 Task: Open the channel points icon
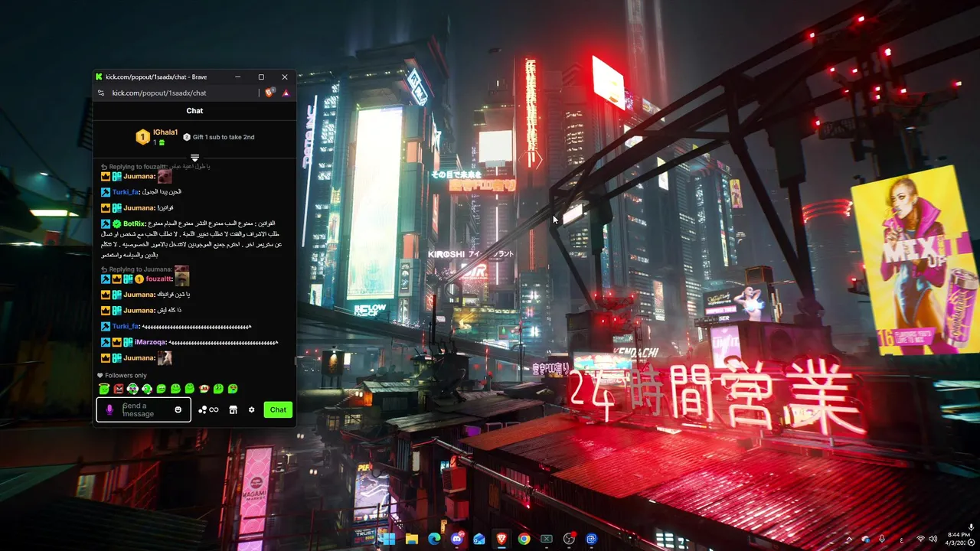203,410
